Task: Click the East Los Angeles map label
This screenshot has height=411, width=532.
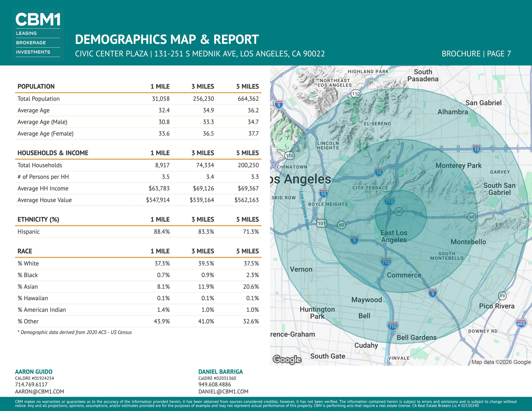Action: tap(394, 236)
